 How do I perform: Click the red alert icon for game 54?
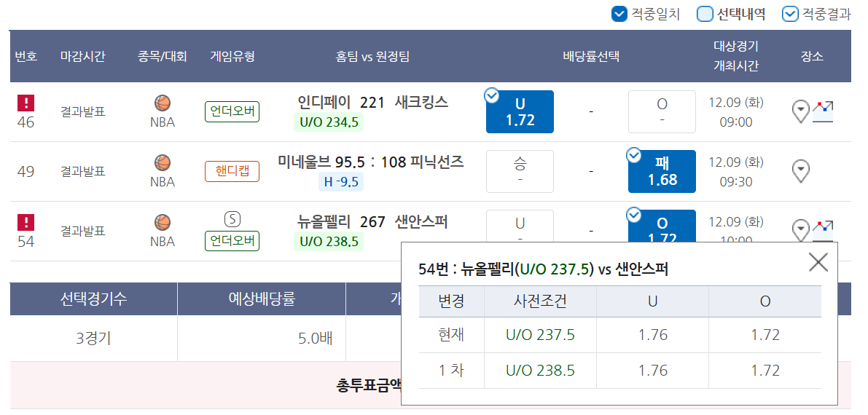point(26,222)
